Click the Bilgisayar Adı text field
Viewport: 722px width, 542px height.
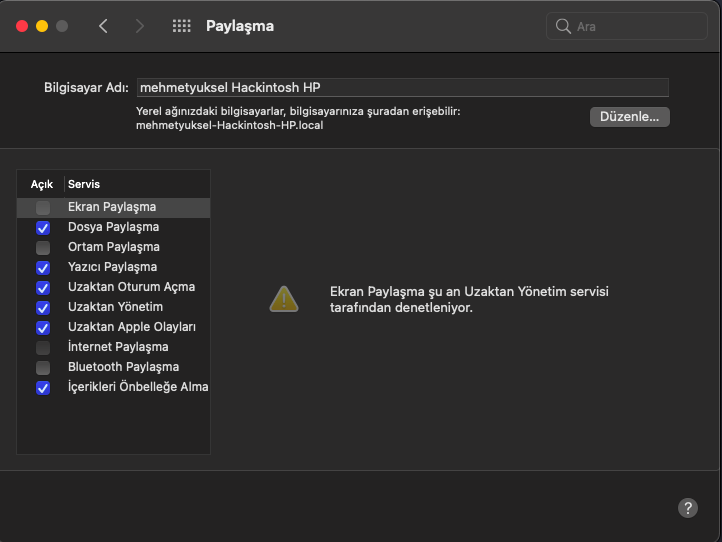(402, 87)
